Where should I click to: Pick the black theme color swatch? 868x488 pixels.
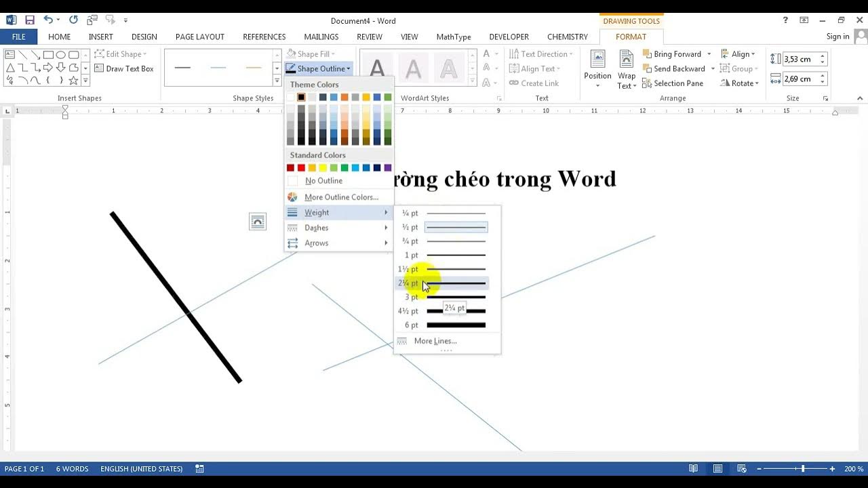click(x=301, y=98)
